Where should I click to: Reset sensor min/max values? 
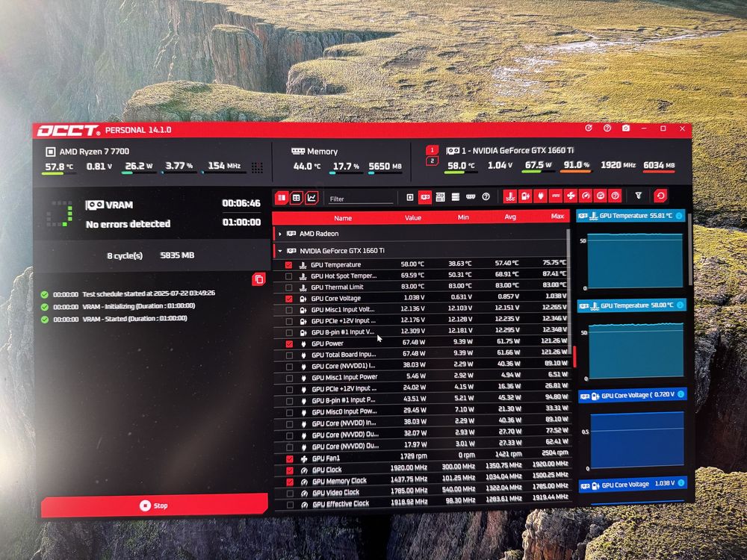[660, 195]
